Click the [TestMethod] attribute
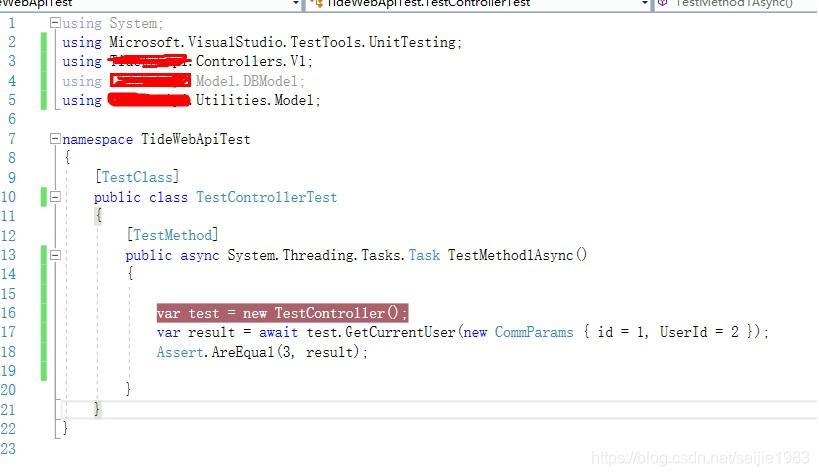The height and width of the screenshot is (476, 819). pyautogui.click(x=172, y=235)
